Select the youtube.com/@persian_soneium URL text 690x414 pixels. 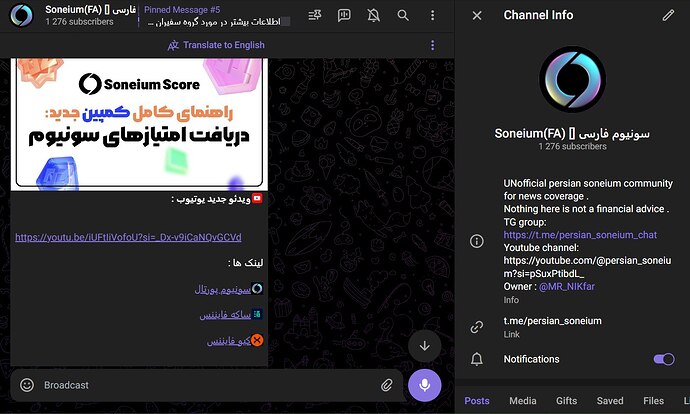[x=587, y=267]
